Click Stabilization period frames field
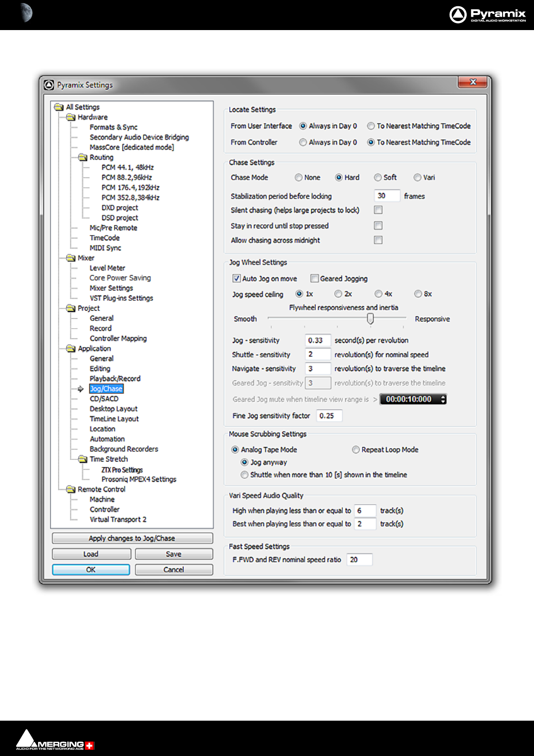This screenshot has height=756, width=534. click(x=387, y=196)
